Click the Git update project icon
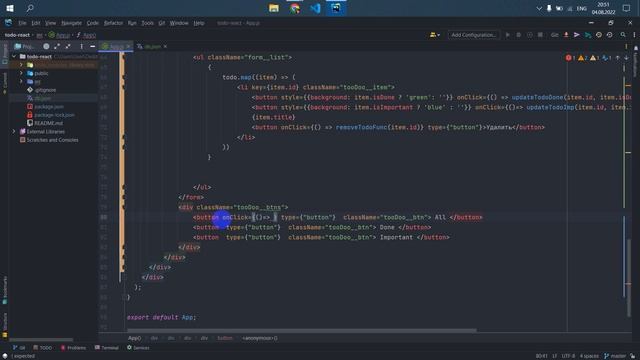The width and height of the screenshot is (640, 360). [x=566, y=35]
